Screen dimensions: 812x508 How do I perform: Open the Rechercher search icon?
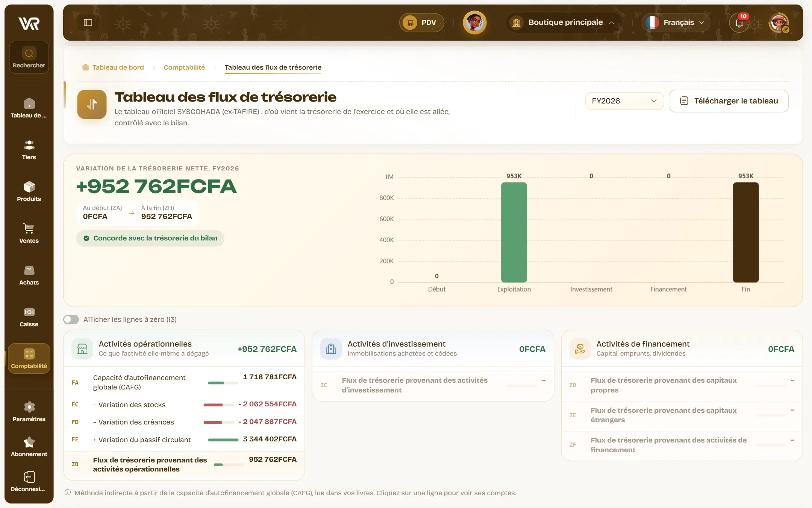click(29, 53)
